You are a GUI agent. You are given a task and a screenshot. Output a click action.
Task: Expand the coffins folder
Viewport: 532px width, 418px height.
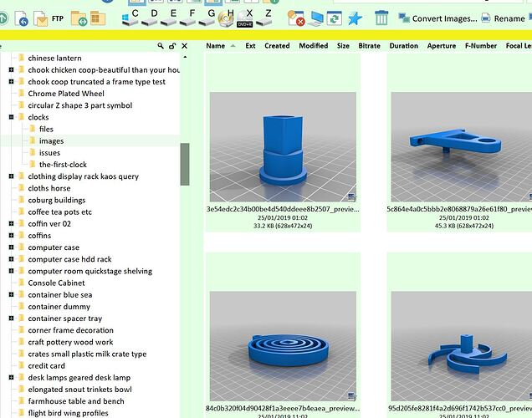[11, 235]
